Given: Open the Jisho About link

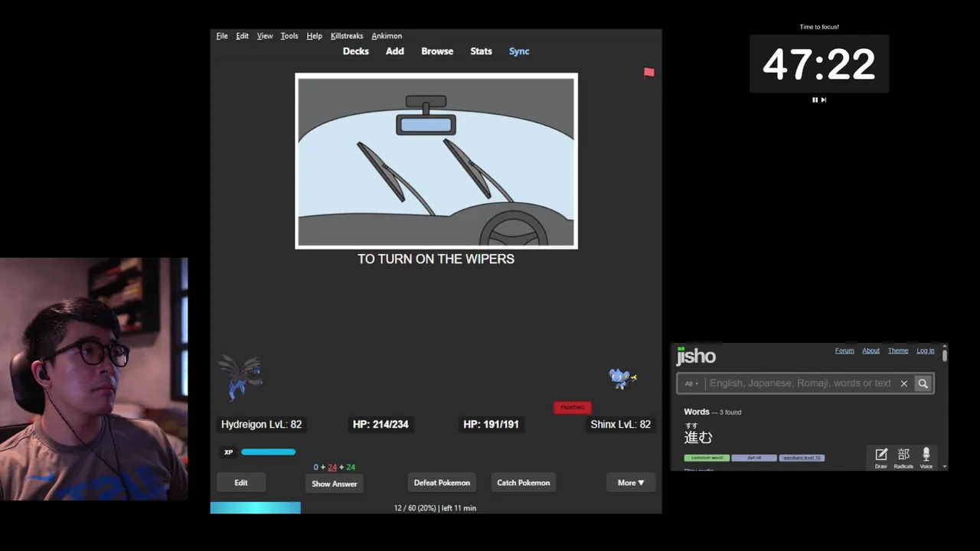Looking at the screenshot, I should click(871, 350).
